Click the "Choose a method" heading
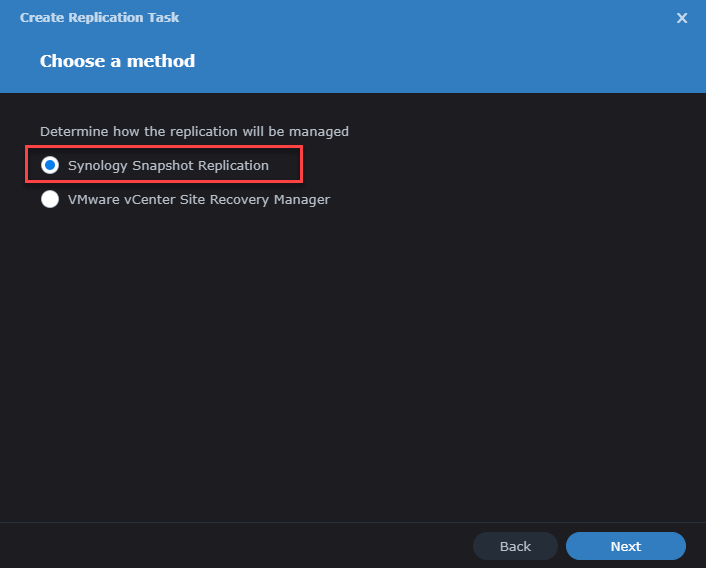 pos(117,61)
